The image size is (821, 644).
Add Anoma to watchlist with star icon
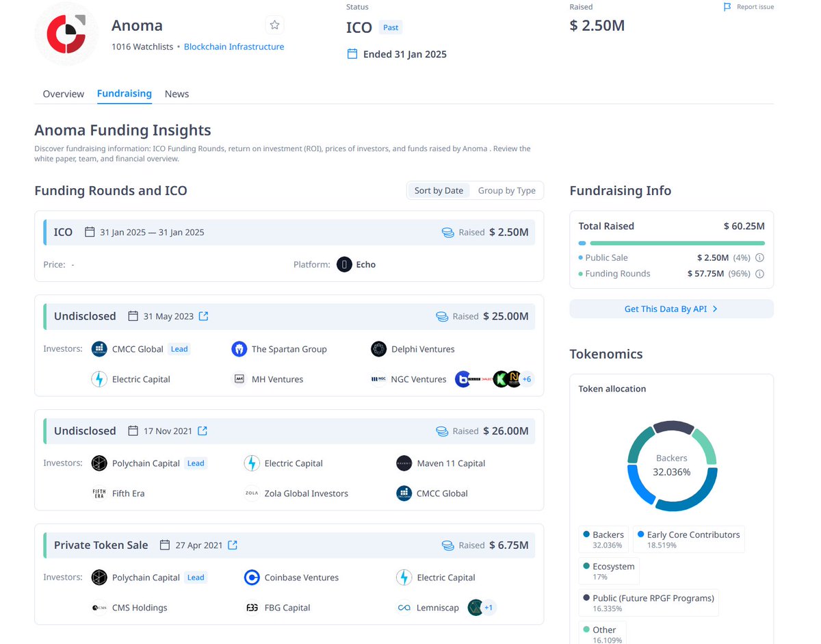click(274, 25)
